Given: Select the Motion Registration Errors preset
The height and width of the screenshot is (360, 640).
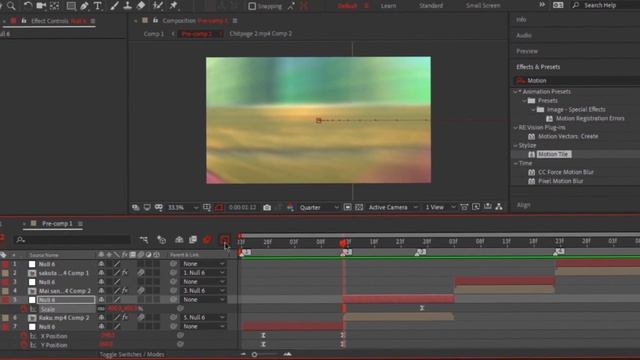Looking at the screenshot, I should pos(590,118).
